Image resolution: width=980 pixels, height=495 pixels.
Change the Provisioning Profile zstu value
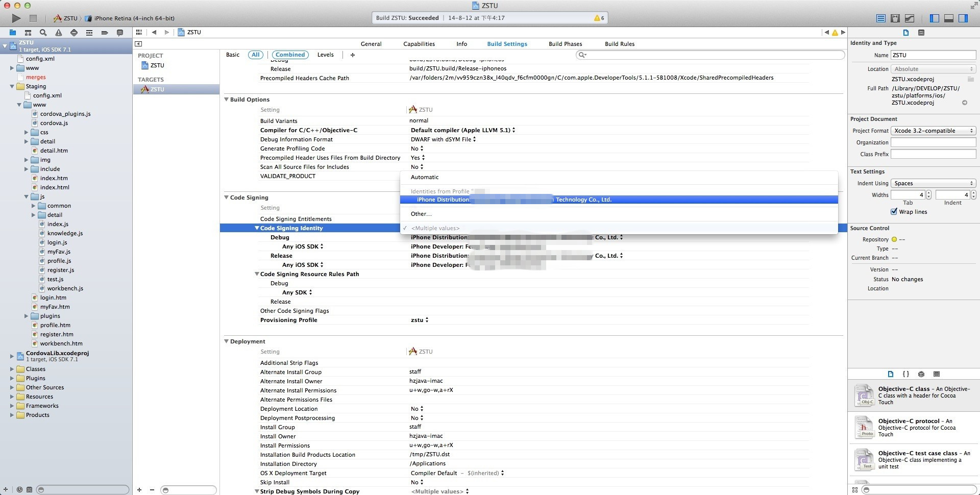tap(420, 320)
